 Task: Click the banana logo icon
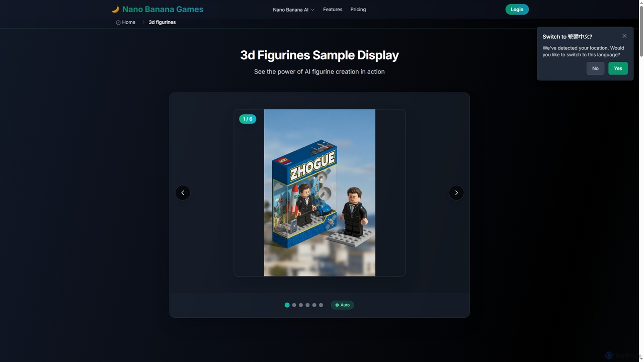point(116,9)
